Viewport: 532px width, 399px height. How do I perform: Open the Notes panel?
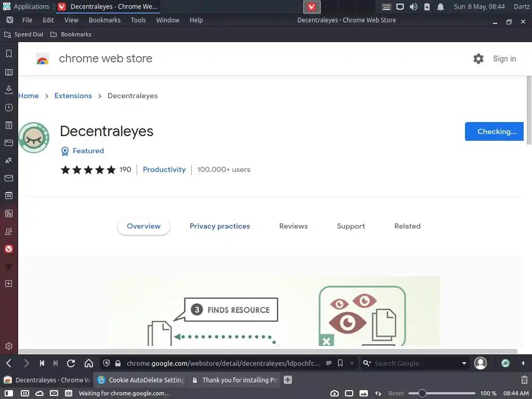point(9,125)
